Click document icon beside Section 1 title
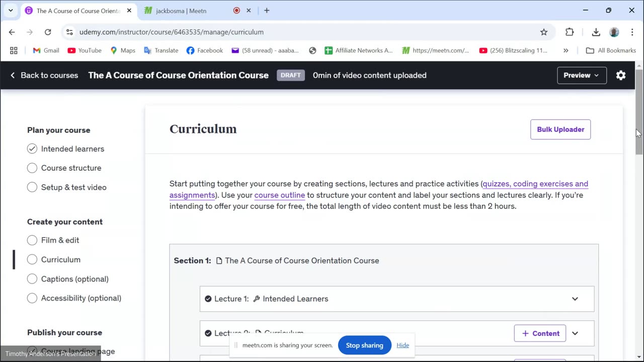The height and width of the screenshot is (362, 644). (x=219, y=260)
